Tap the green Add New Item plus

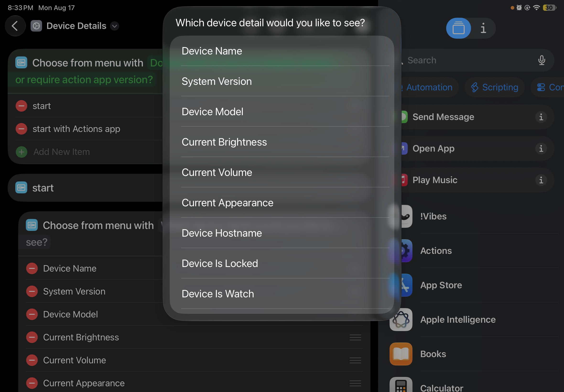[21, 152]
